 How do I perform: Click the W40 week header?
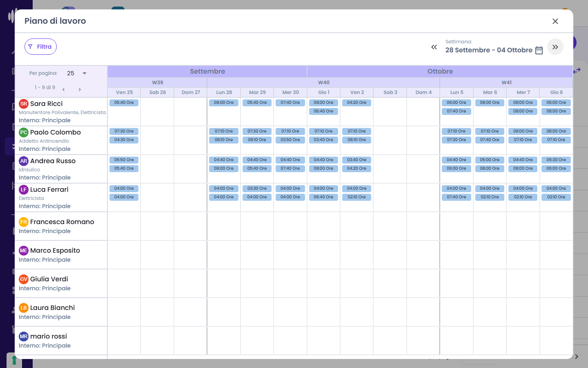coord(324,83)
